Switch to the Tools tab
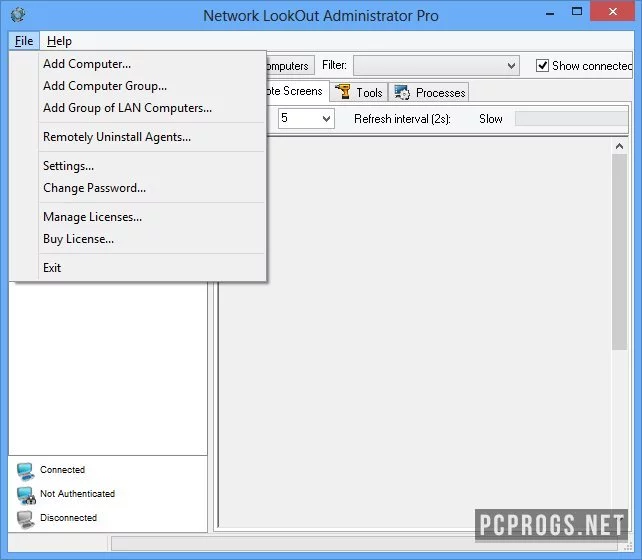 tap(359, 93)
